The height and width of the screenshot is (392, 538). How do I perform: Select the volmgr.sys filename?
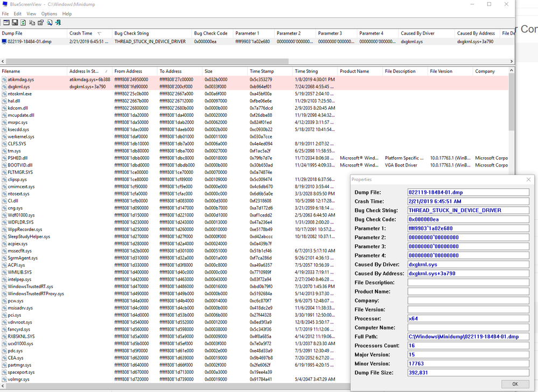pos(18,379)
